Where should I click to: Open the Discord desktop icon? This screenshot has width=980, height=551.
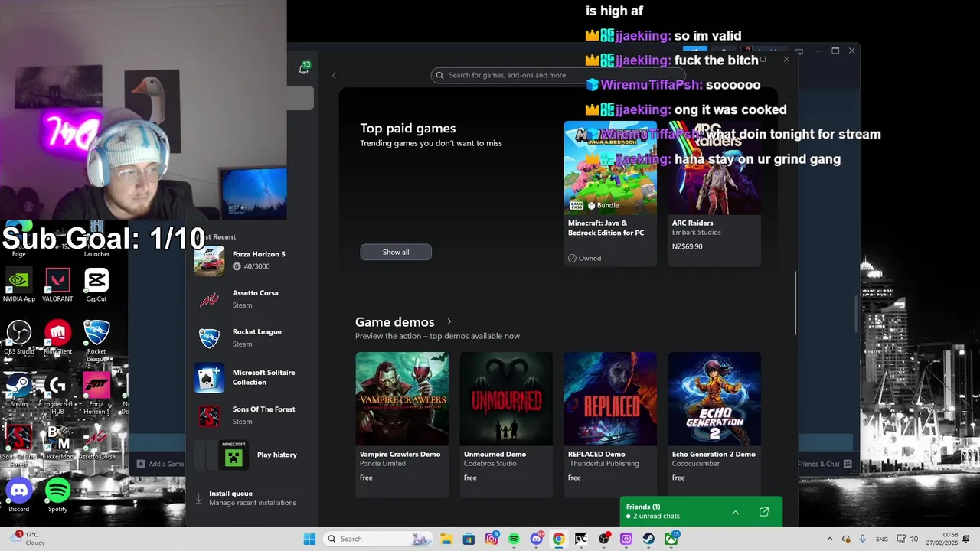coord(19,495)
